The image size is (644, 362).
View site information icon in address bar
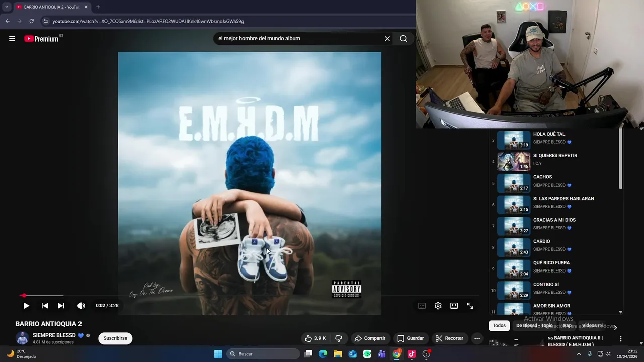pyautogui.click(x=46, y=21)
